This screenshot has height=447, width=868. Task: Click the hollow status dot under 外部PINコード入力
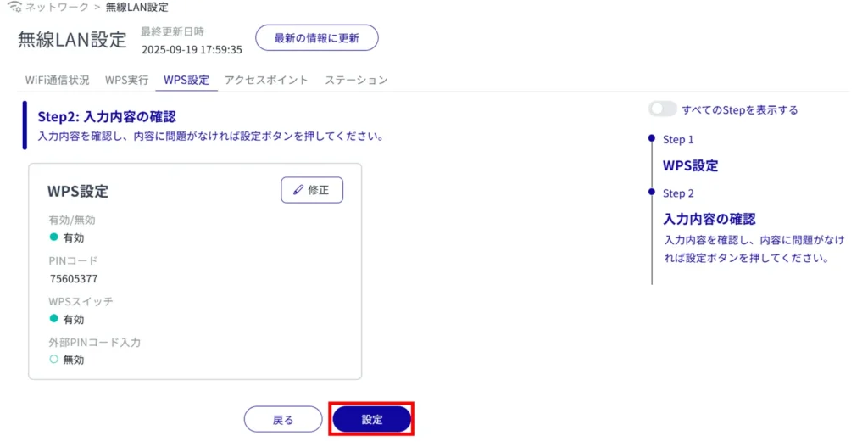(x=53, y=360)
